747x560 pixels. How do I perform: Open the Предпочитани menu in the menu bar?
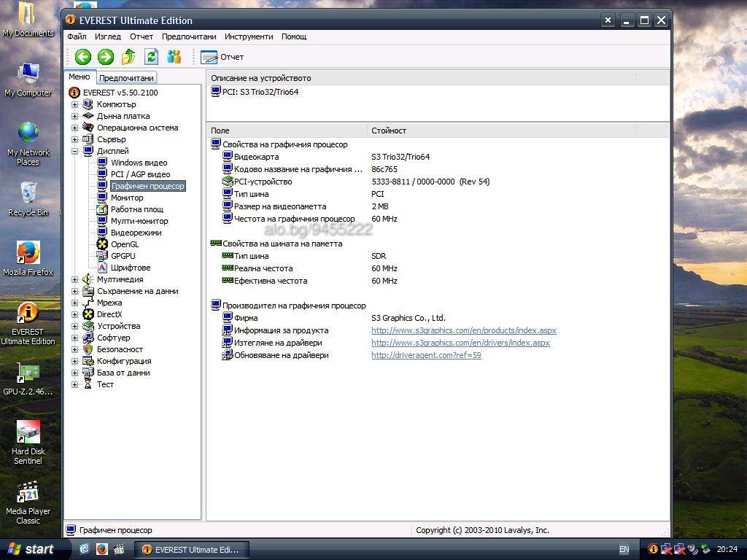coord(189,36)
